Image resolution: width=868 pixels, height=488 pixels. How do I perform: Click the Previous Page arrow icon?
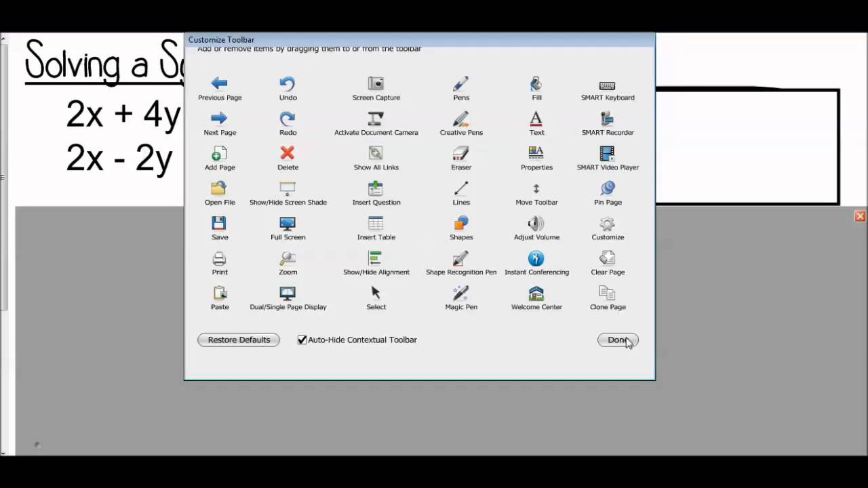tap(219, 83)
